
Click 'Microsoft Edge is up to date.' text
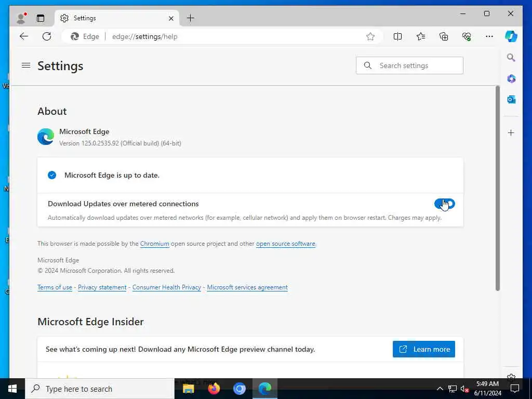[112, 176]
